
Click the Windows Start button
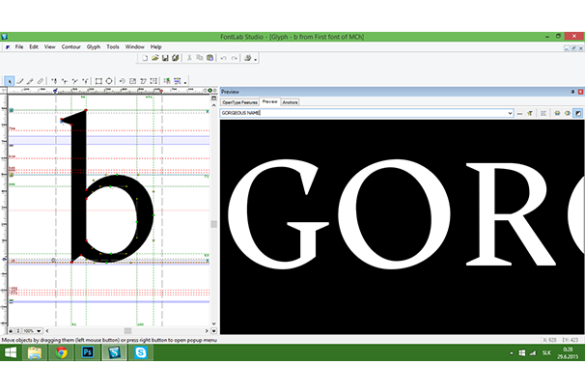click(12, 353)
